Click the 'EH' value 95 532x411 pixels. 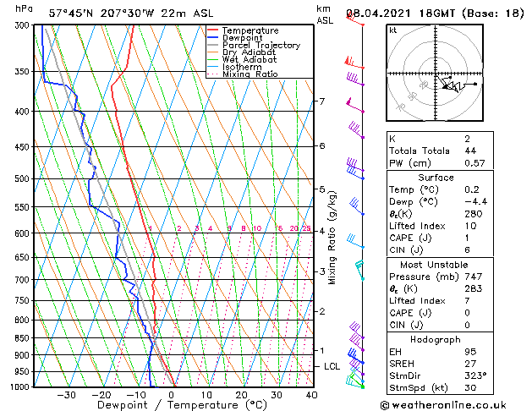[x=470, y=352]
